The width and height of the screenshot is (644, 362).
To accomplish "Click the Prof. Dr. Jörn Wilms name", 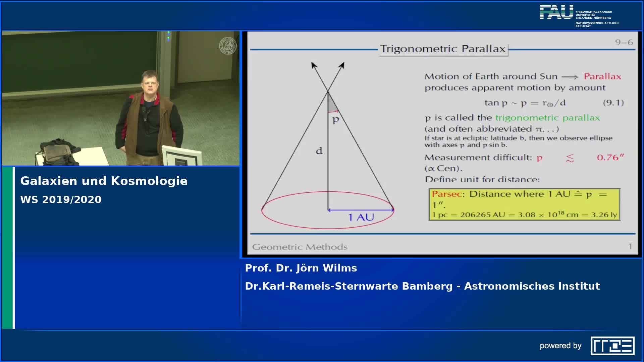I will click(x=301, y=268).
